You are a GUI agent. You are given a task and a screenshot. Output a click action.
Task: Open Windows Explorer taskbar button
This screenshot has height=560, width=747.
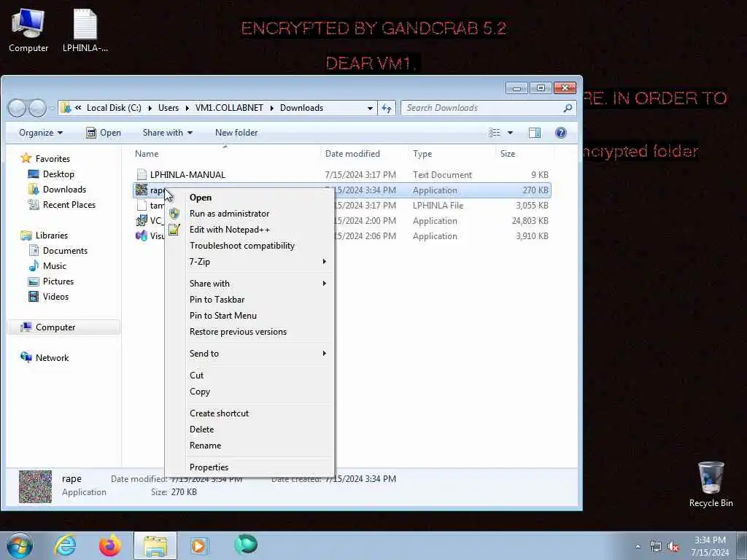(x=155, y=545)
